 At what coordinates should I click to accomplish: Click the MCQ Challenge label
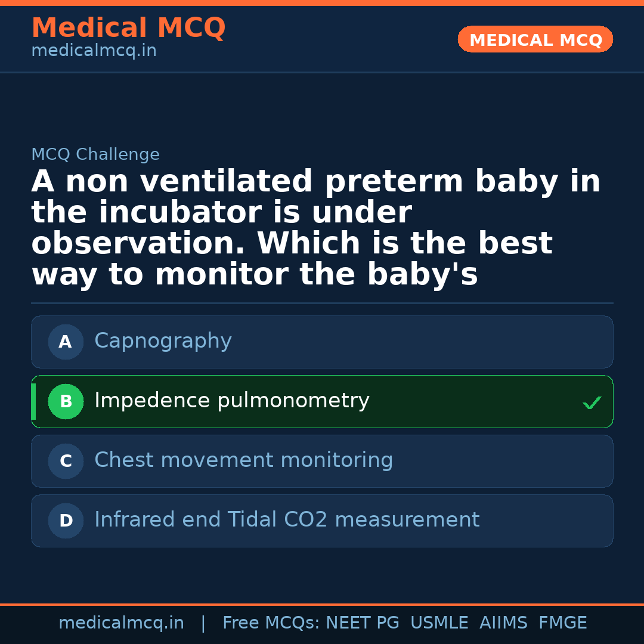(x=95, y=155)
